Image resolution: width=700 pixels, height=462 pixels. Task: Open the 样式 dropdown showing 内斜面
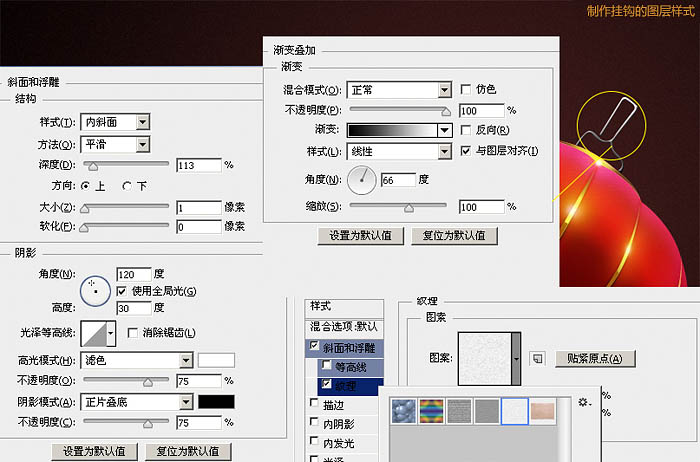point(115,122)
